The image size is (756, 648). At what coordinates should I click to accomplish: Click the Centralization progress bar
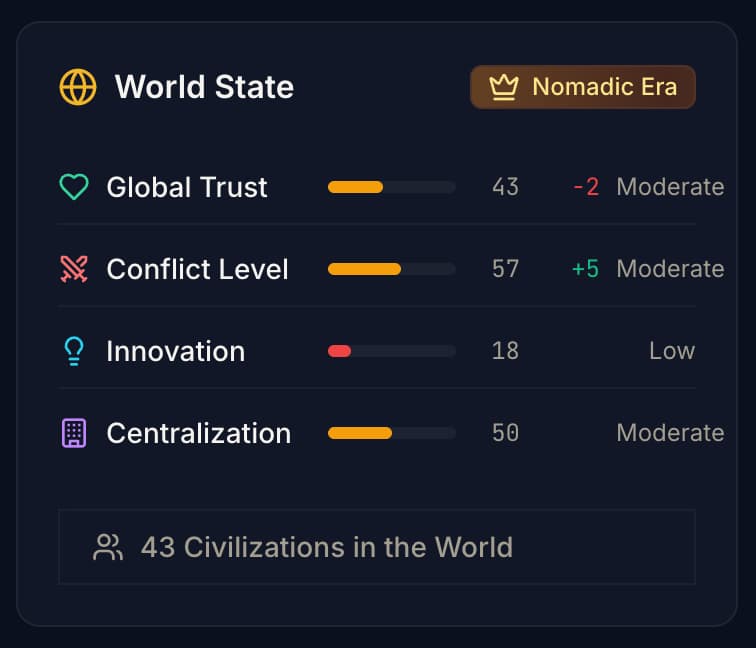point(391,433)
